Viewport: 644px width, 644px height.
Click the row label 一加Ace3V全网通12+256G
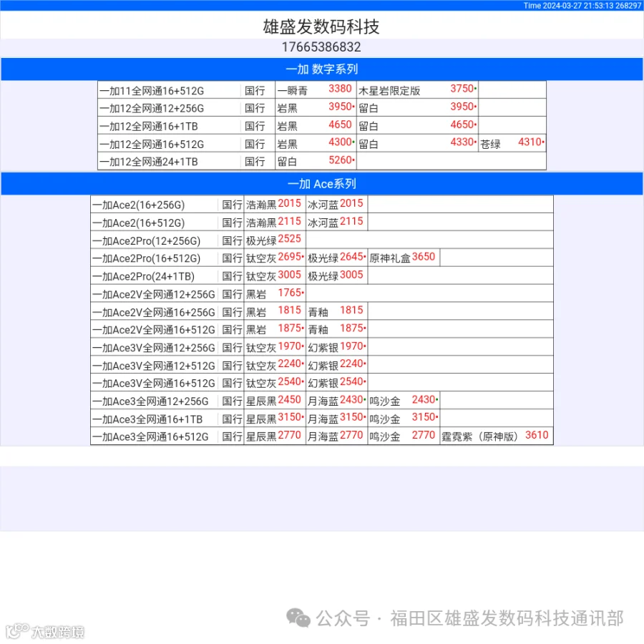click(154, 348)
